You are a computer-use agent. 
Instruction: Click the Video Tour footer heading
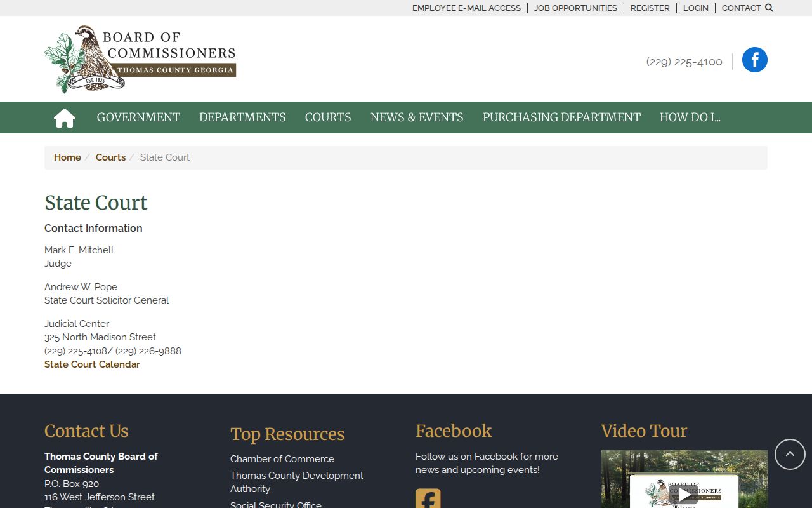click(x=644, y=431)
